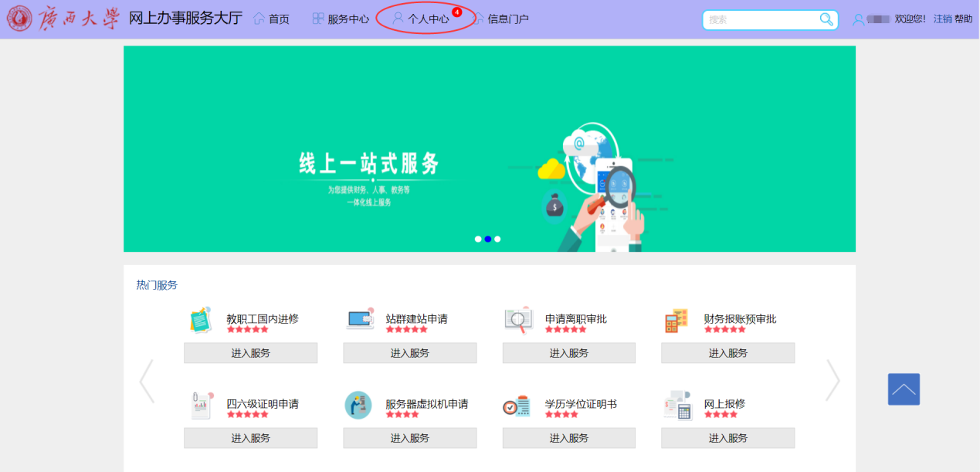Click the 服务器虚拟机申请 round icon
Viewport: 980px width, 472px height.
coord(358,405)
